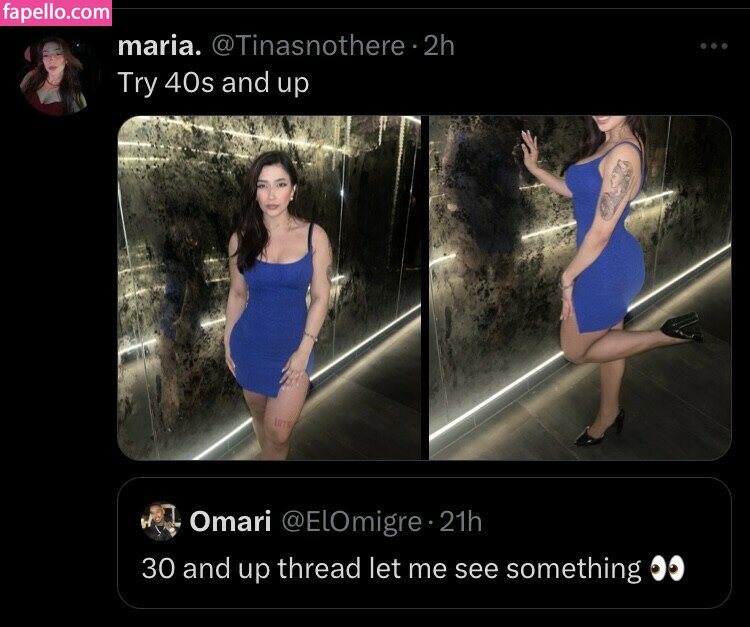Click the dot separator before '21h'

430,522
